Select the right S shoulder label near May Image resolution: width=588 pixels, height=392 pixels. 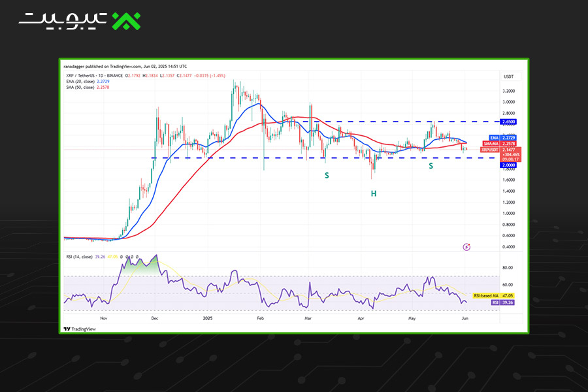click(431, 166)
